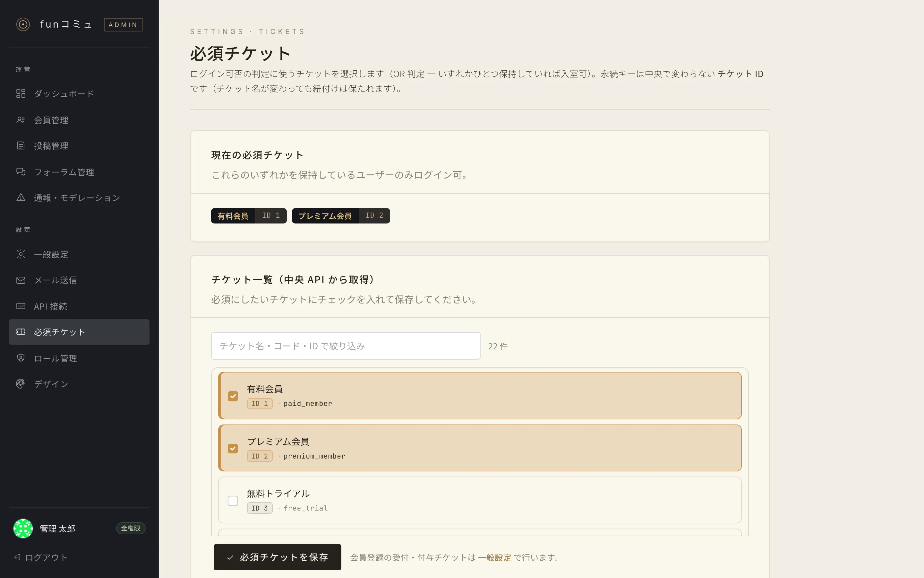Click ID 2 badge in プレミアム会員 list row
Viewport: 924px width, 578px height.
[x=260, y=456]
